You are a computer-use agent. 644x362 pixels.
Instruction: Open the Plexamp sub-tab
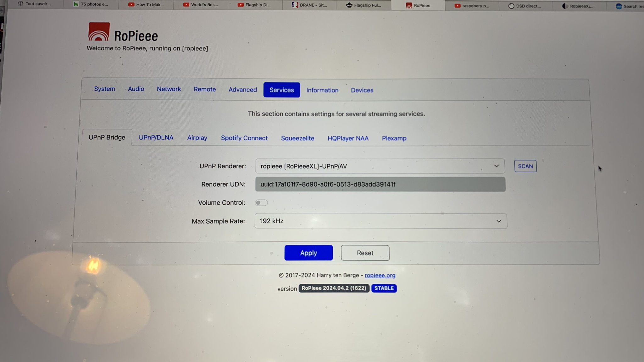(x=394, y=138)
